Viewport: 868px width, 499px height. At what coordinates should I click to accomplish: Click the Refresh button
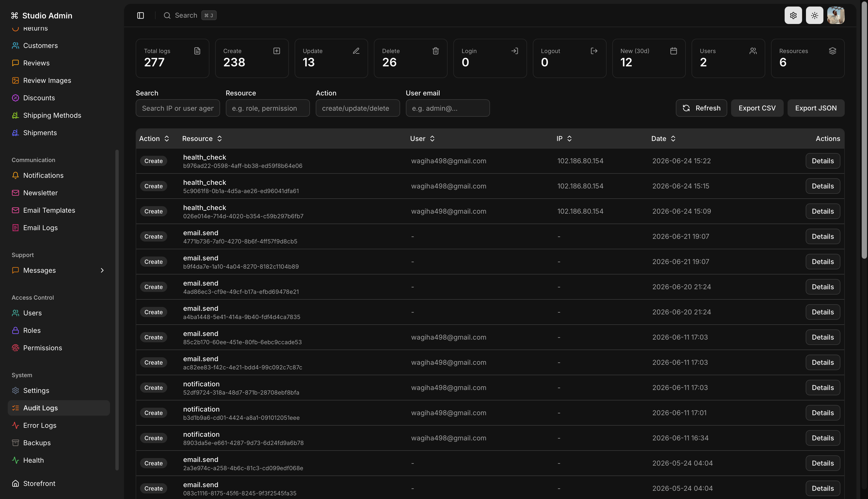pyautogui.click(x=701, y=108)
